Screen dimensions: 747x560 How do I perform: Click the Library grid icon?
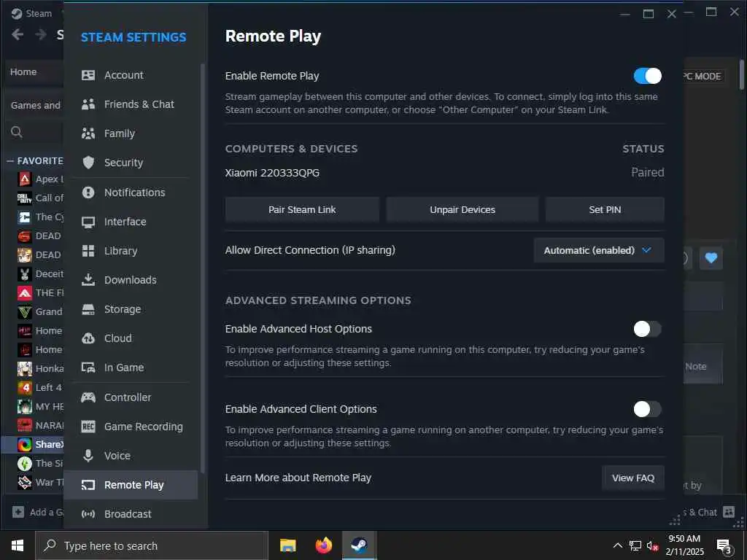[88, 251]
